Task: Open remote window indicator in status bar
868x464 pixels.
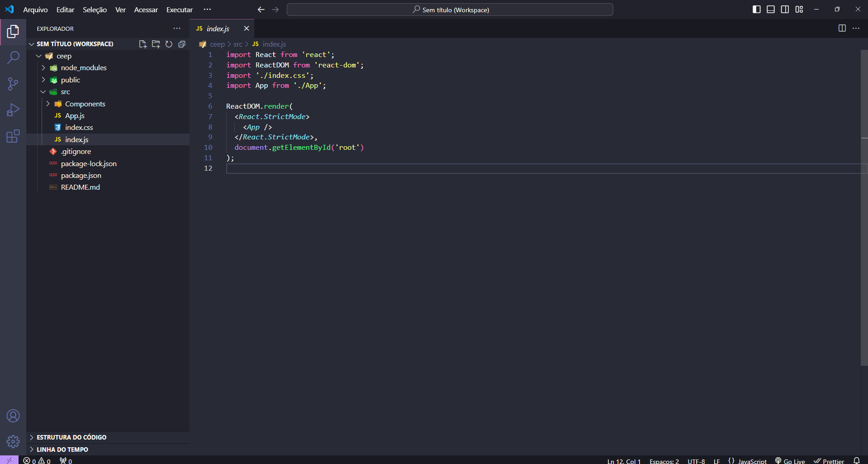Action: click(x=9, y=460)
